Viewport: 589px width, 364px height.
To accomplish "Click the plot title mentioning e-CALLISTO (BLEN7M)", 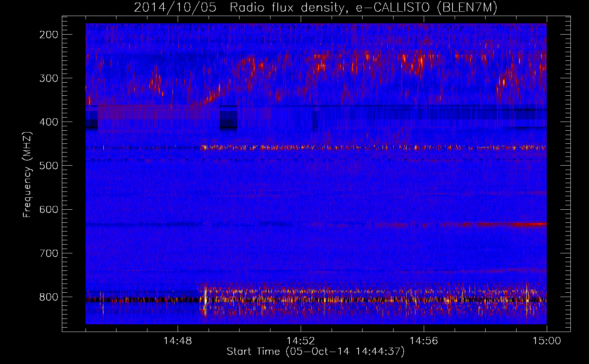I will coord(316,8).
